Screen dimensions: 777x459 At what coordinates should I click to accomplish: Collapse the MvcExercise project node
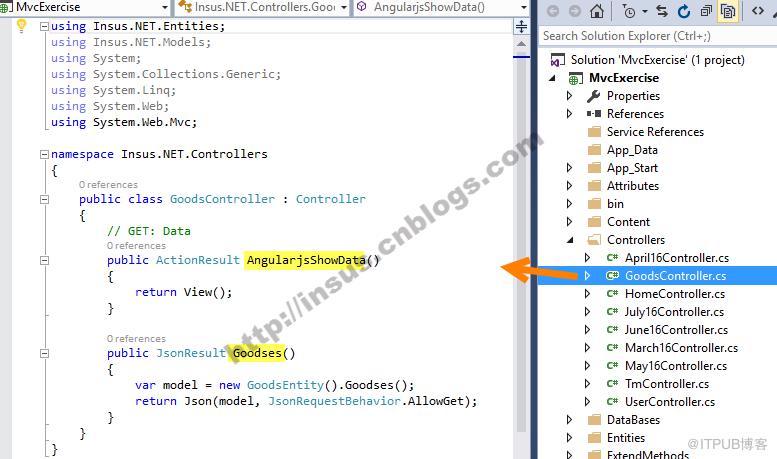(553, 78)
